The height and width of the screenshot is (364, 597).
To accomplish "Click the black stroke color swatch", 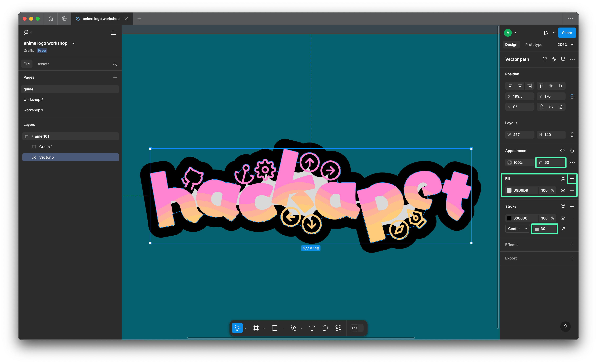I will pyautogui.click(x=509, y=218).
